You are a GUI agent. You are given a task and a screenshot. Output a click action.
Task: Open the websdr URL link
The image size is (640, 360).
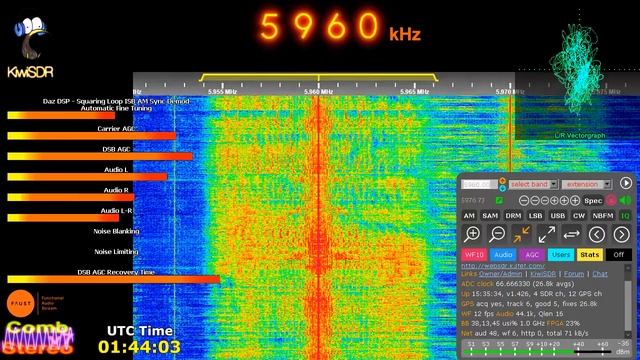coord(503,266)
